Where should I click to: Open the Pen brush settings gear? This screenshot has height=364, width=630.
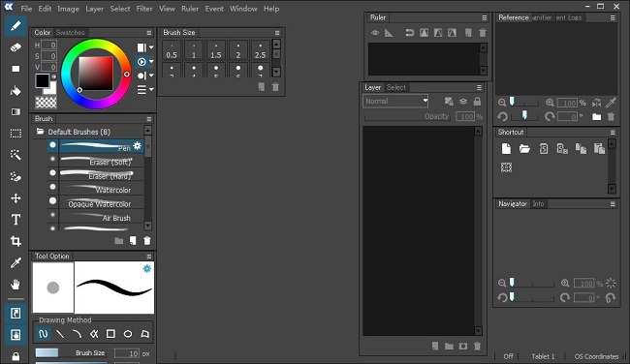138,145
